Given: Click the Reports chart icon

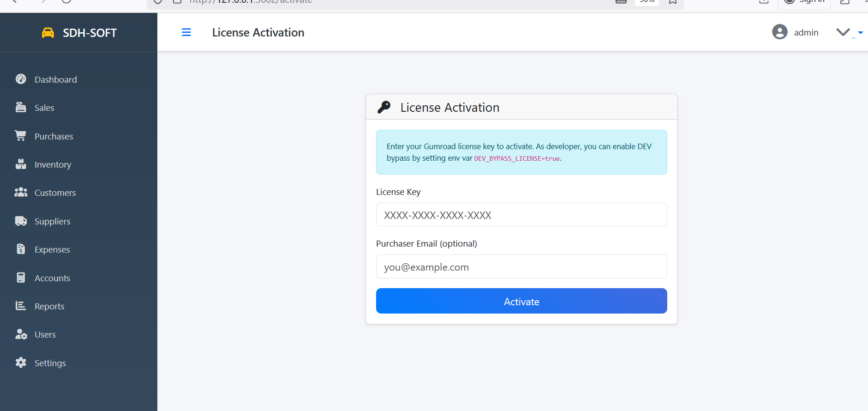Looking at the screenshot, I should (21, 306).
